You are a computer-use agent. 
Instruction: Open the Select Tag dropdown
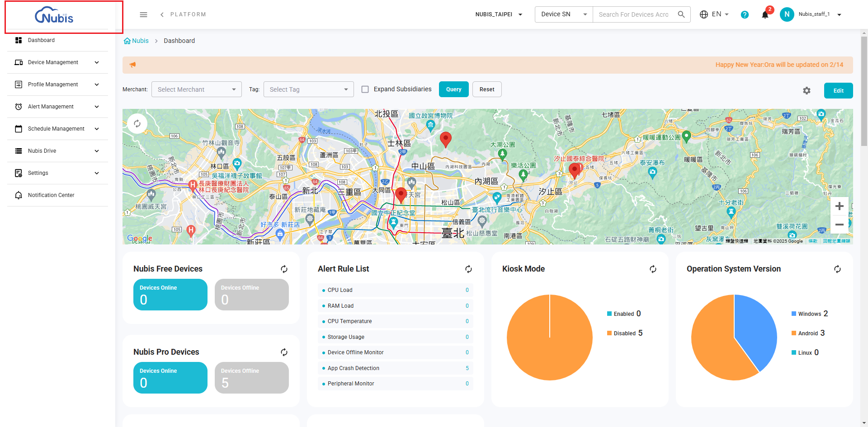309,89
